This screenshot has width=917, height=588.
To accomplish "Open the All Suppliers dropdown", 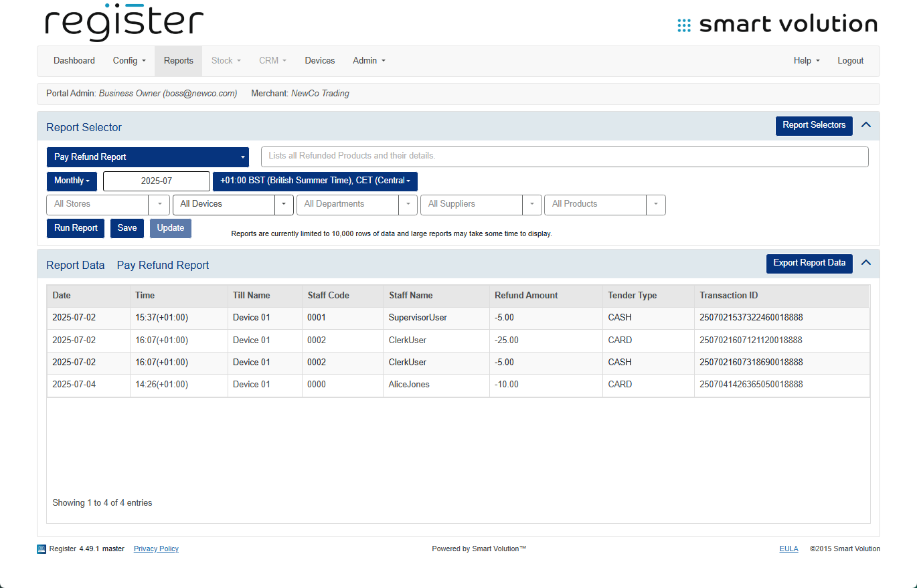I will click(481, 205).
